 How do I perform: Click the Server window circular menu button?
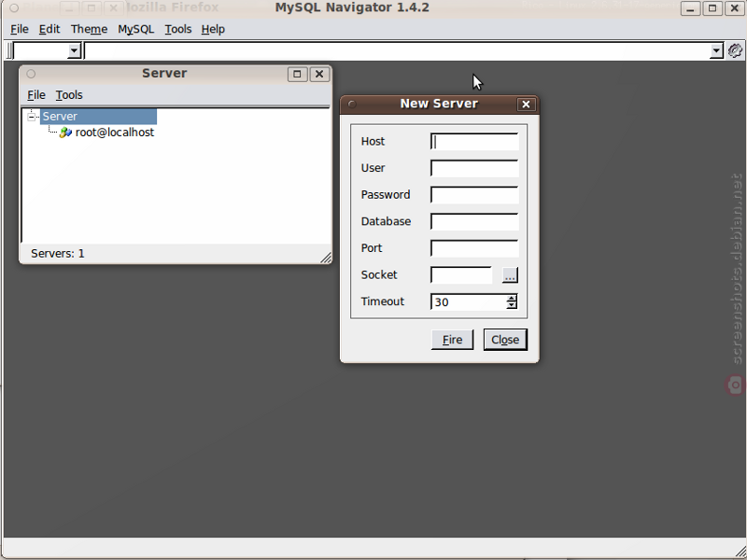click(31, 74)
